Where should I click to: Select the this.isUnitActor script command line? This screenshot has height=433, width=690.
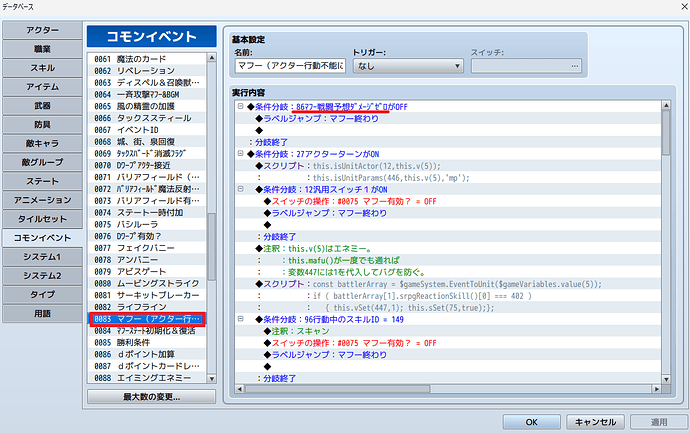pyautogui.click(x=448, y=166)
